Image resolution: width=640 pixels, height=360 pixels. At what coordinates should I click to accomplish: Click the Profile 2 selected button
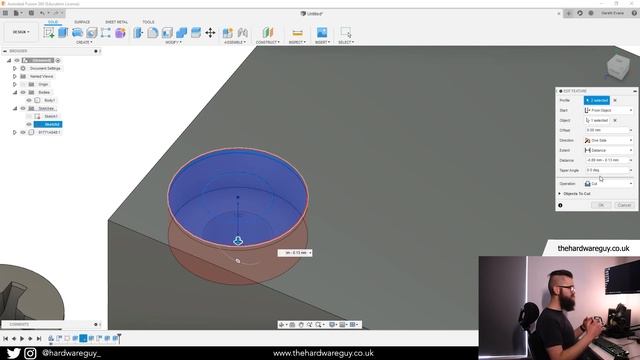(x=597, y=100)
